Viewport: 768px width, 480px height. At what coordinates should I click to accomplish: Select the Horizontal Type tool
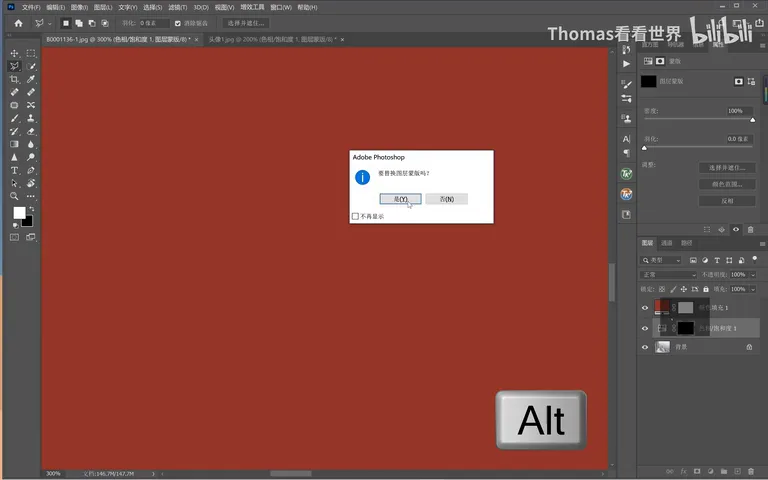[14, 170]
